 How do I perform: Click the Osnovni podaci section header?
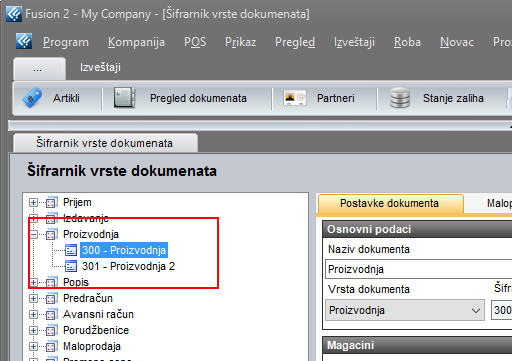tap(417, 229)
